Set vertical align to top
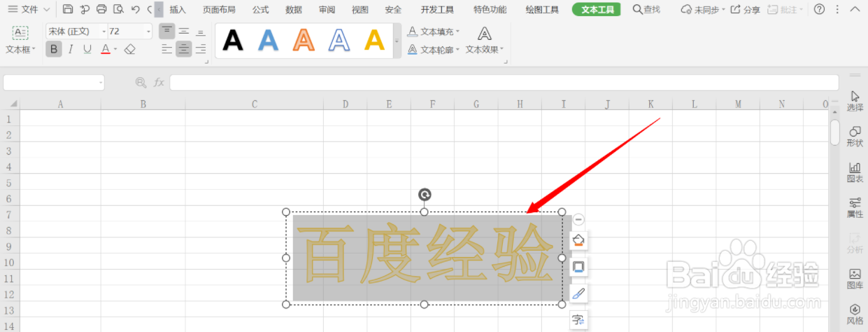 pos(166,31)
